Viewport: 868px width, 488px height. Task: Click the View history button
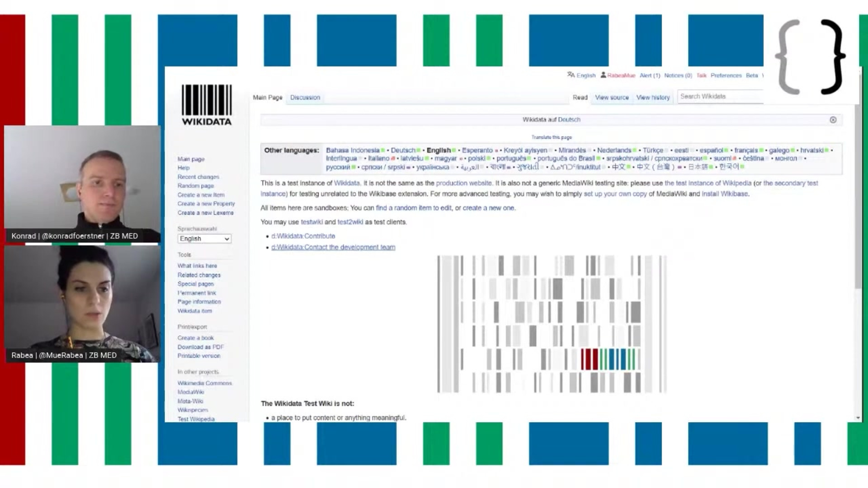click(653, 97)
